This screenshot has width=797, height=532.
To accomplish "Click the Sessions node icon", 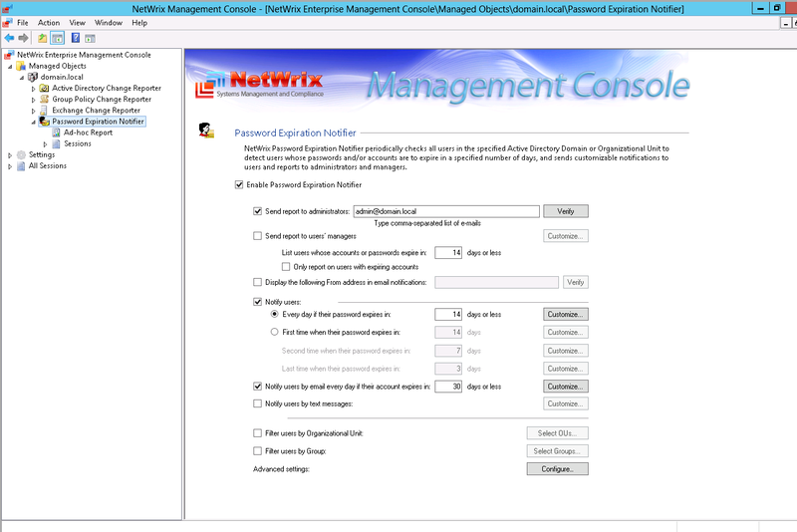I will 56,143.
